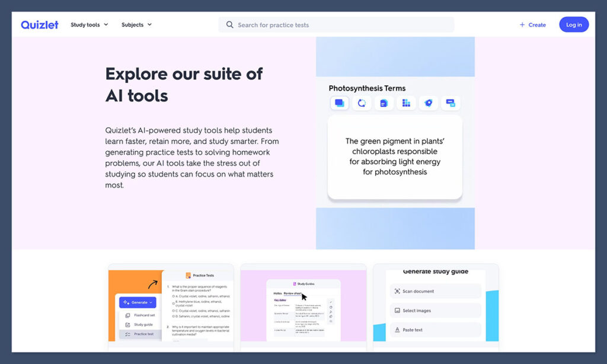
Task: Start Blast using the rocket icon
Action: tap(429, 103)
